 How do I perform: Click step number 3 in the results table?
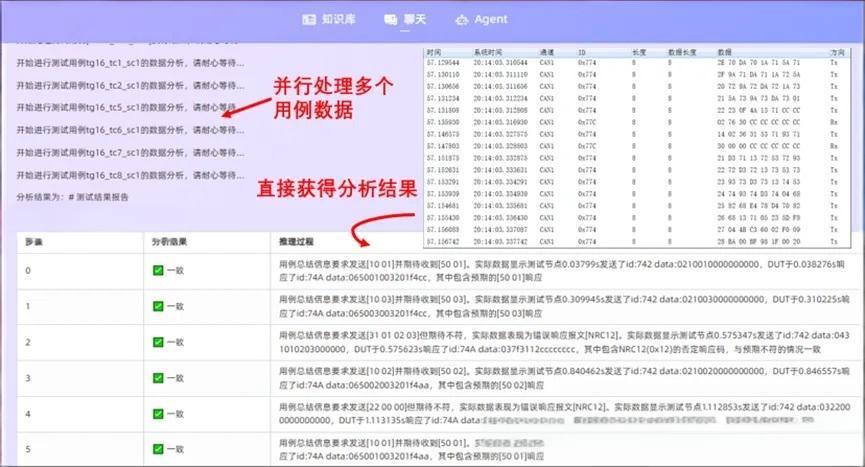pyautogui.click(x=28, y=378)
